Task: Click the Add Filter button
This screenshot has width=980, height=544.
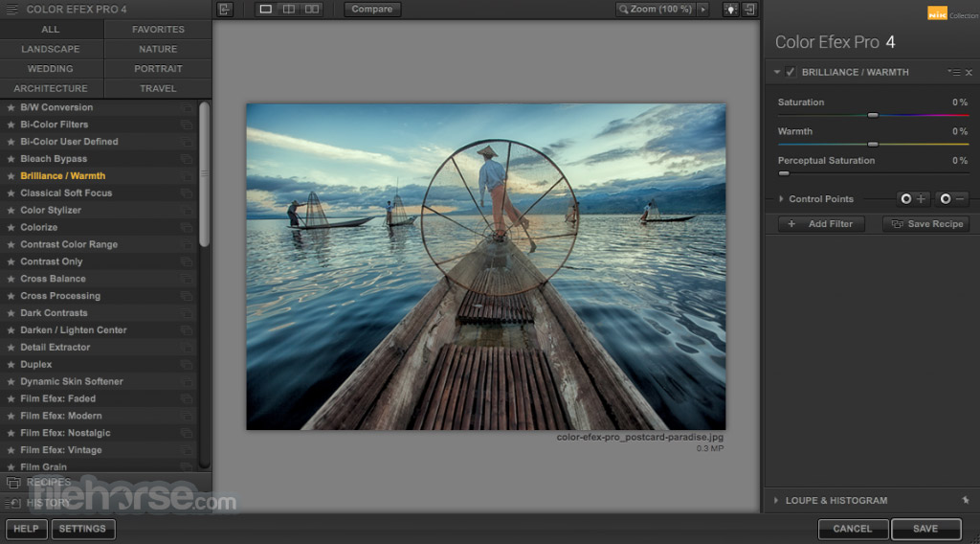Action: [x=821, y=224]
